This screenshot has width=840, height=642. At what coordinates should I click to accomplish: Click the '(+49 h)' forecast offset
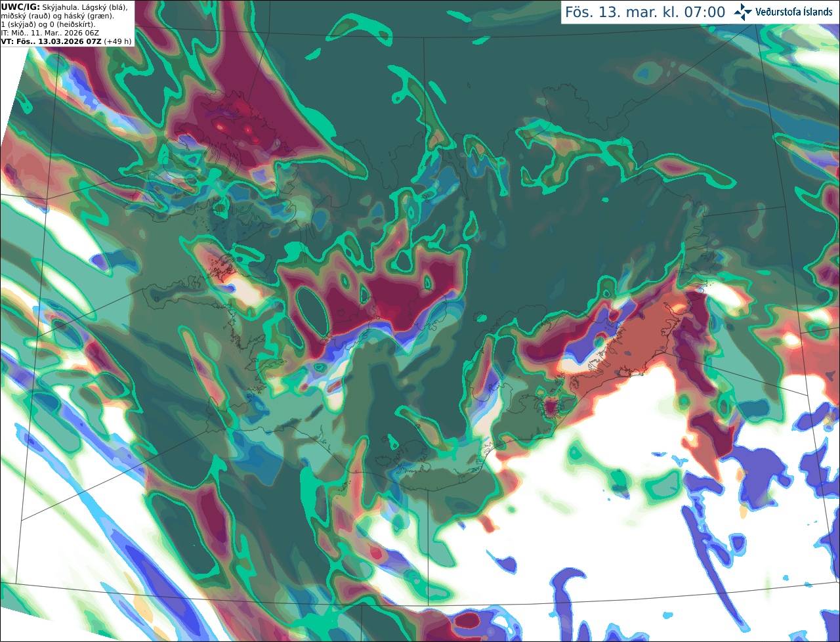click(x=117, y=41)
